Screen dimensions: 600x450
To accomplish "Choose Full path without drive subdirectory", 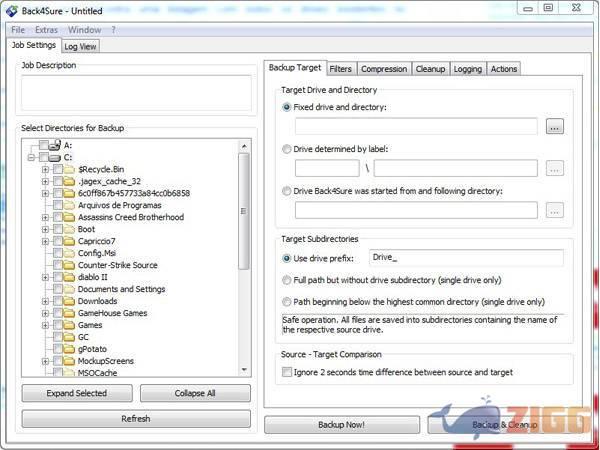I will pos(287,280).
